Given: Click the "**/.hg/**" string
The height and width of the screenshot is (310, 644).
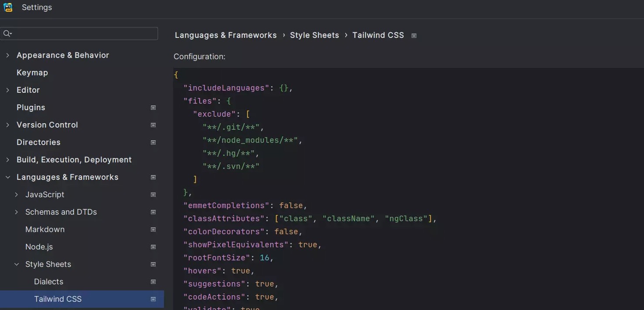Looking at the screenshot, I should click(x=229, y=153).
